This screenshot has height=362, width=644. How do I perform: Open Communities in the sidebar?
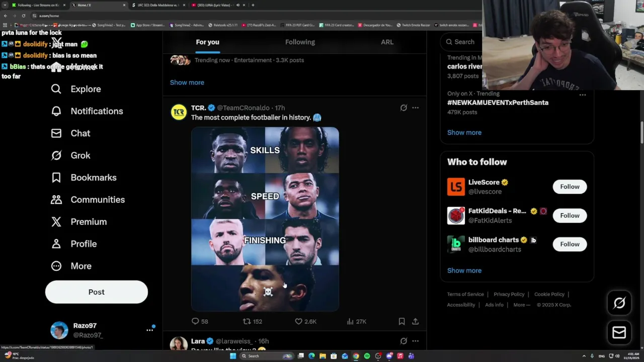pyautogui.click(x=88, y=200)
